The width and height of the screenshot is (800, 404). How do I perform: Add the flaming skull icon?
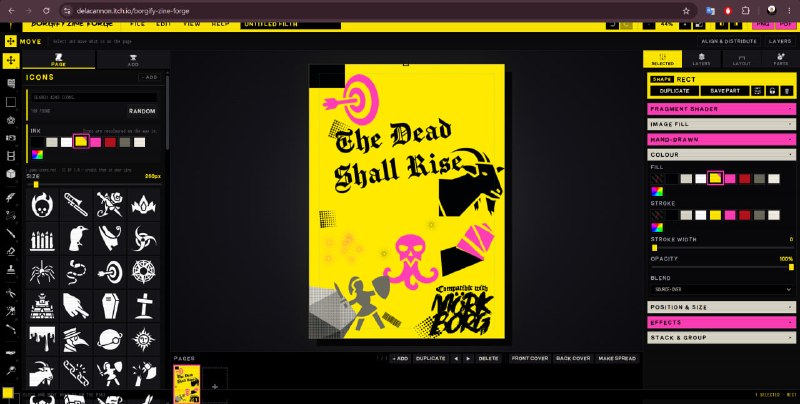click(42, 205)
